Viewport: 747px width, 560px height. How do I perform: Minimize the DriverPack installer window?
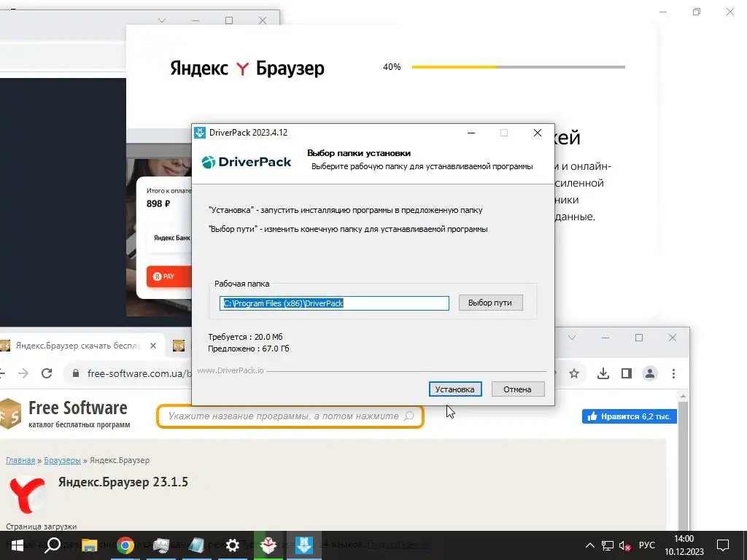pyautogui.click(x=471, y=133)
